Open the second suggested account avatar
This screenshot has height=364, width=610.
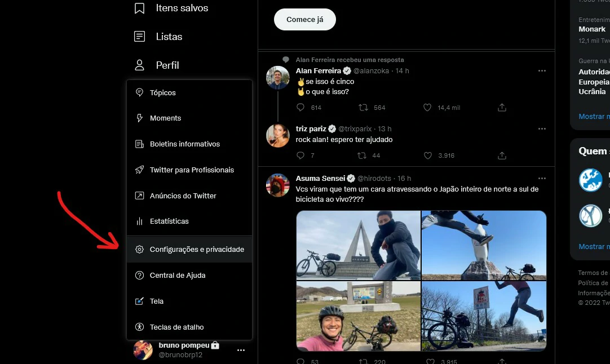pos(590,215)
